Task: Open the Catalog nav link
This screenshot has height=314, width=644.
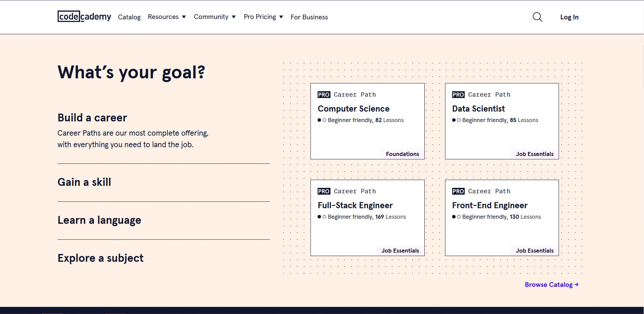Action: [129, 17]
